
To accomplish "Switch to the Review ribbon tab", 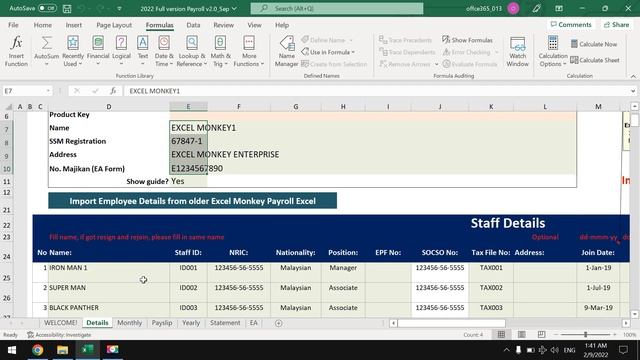I will [x=223, y=25].
